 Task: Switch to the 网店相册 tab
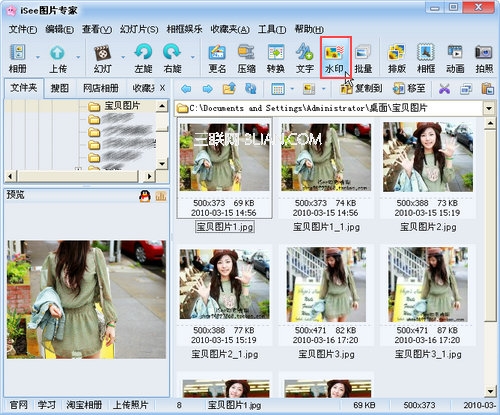click(x=101, y=88)
